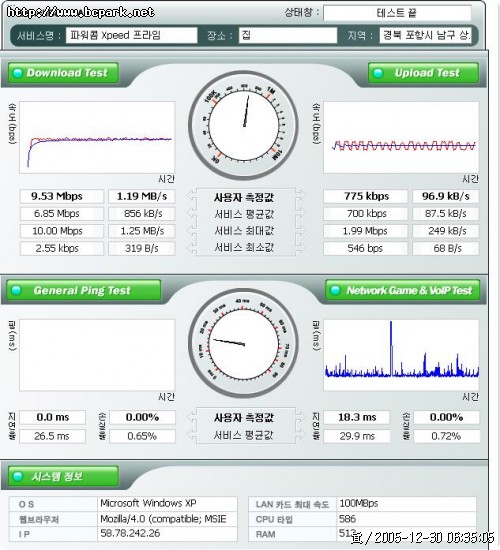The height and width of the screenshot is (550, 500).
Task: Select the 319 B/s value
Action: point(142,248)
